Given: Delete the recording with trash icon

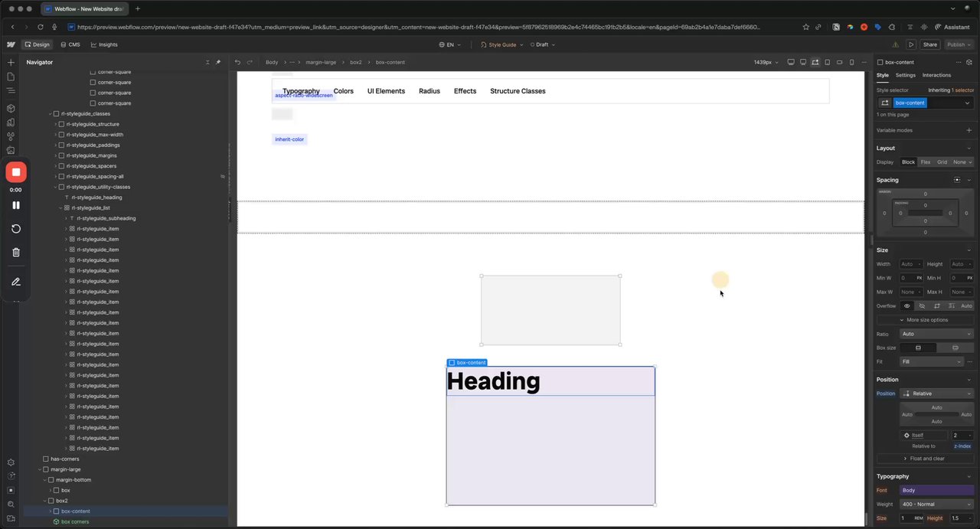Looking at the screenshot, I should coord(16,252).
